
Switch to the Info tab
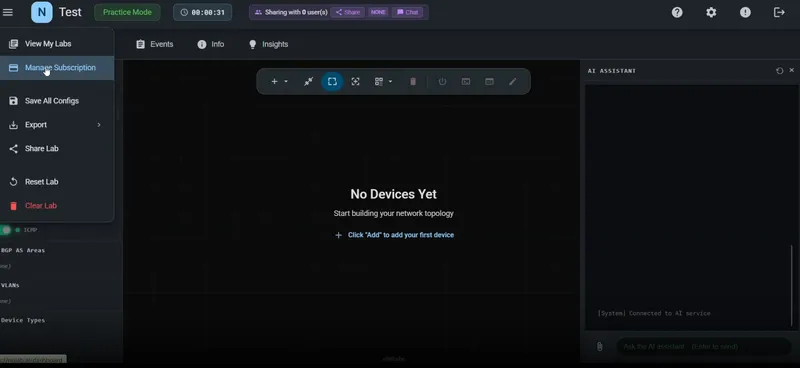[211, 44]
